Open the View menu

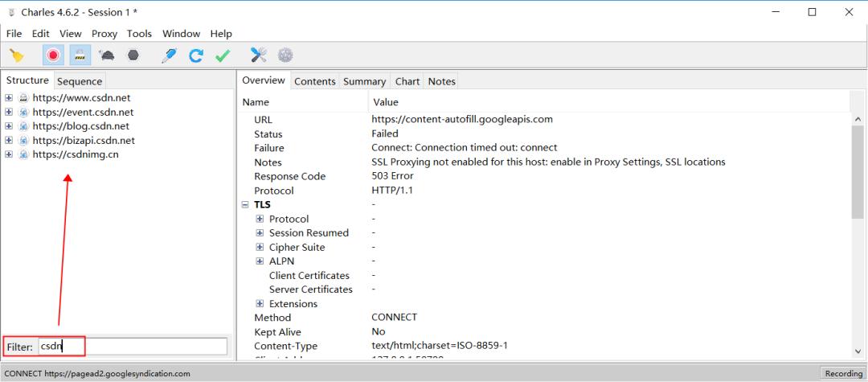pos(70,34)
